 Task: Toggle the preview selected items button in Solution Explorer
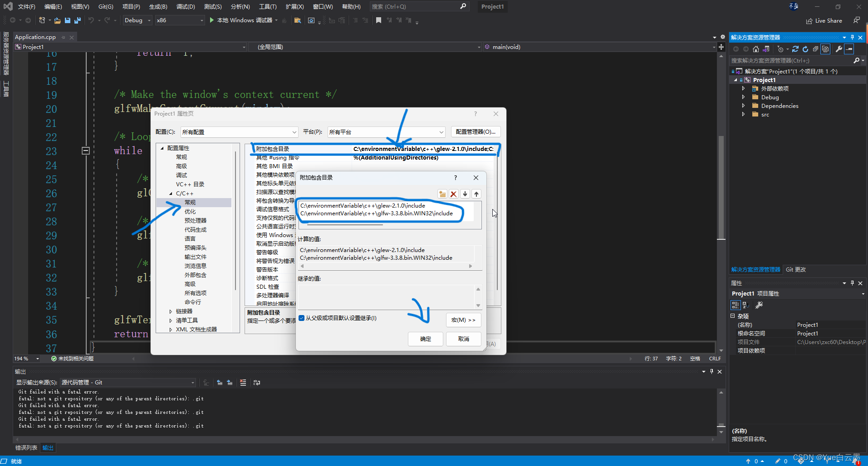pyautogui.click(x=849, y=49)
